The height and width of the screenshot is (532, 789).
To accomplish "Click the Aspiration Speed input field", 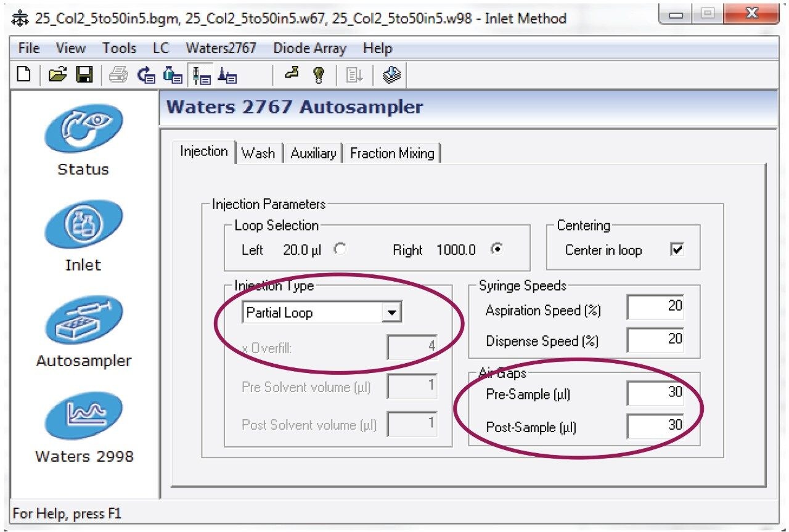I will tap(656, 306).
